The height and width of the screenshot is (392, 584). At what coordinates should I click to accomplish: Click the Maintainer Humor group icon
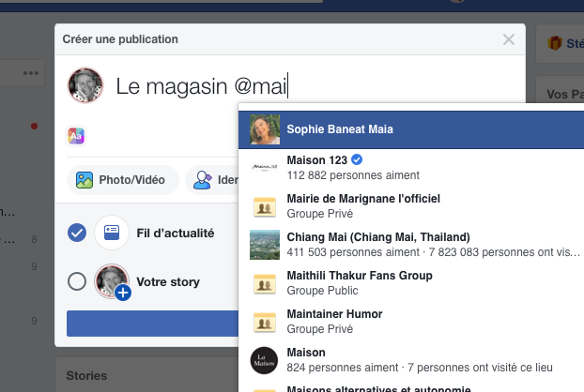[265, 322]
